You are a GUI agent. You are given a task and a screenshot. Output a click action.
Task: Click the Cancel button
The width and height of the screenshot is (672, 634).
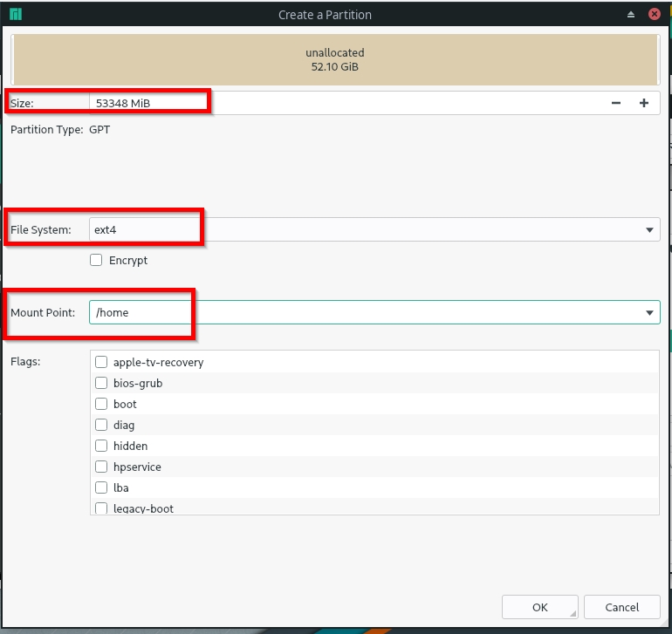tap(622, 607)
